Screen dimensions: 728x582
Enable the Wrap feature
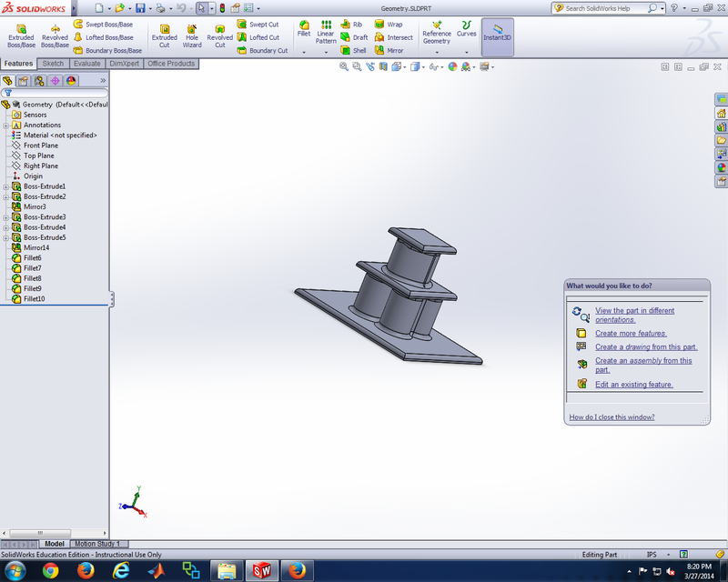pos(391,25)
